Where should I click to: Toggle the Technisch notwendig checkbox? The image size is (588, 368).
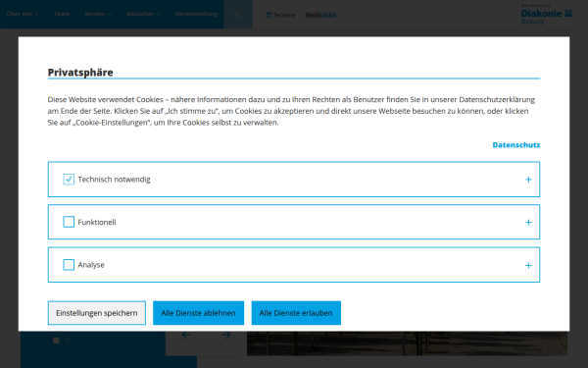click(69, 180)
